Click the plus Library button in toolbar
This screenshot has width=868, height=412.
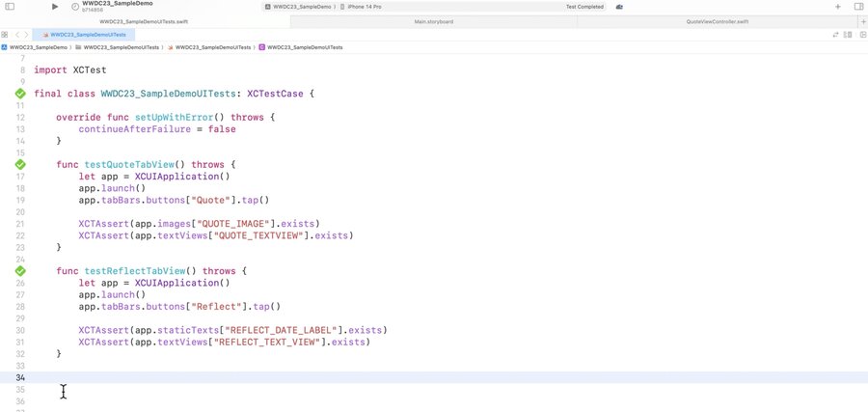pos(838,7)
